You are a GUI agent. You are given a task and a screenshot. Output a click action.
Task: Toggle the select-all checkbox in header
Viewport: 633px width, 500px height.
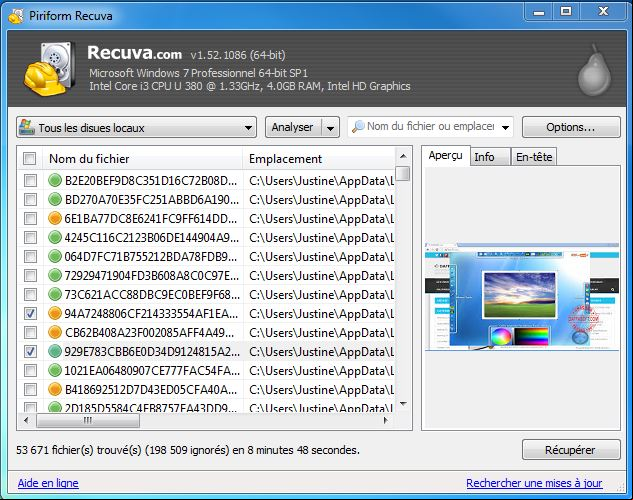29,159
